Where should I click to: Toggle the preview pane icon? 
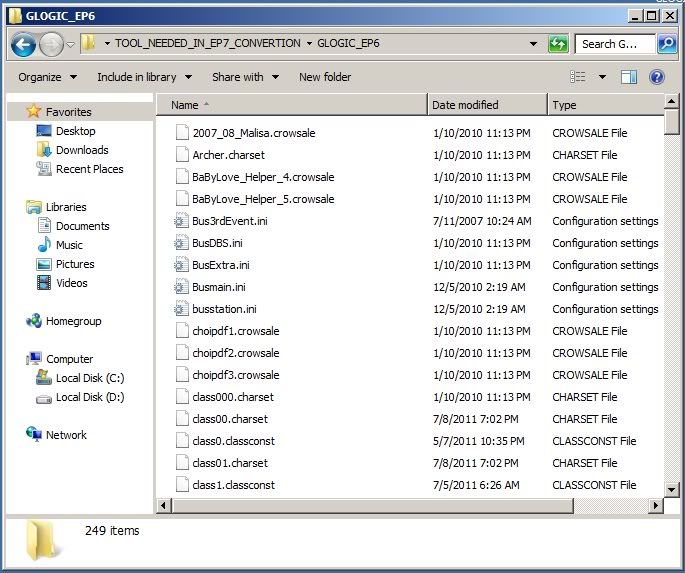click(x=629, y=77)
